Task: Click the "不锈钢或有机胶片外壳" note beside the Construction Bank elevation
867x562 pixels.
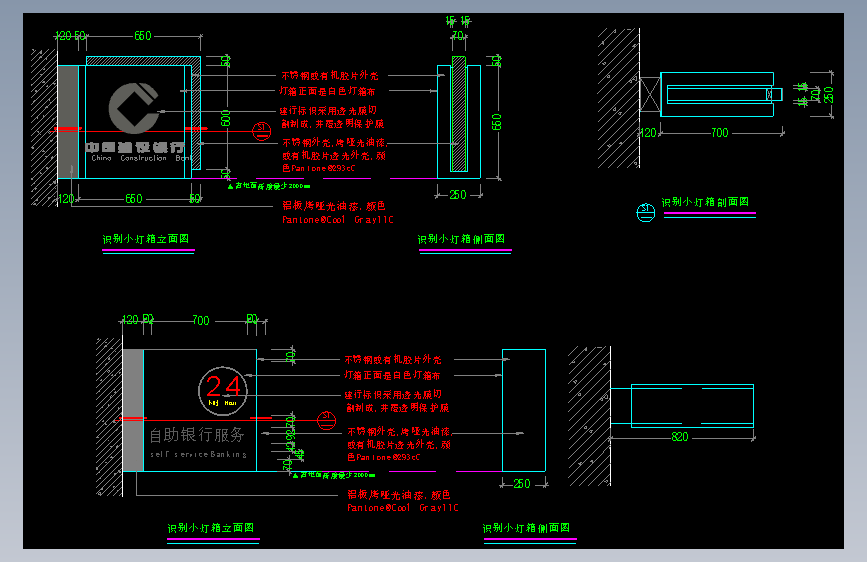Action: click(330, 76)
